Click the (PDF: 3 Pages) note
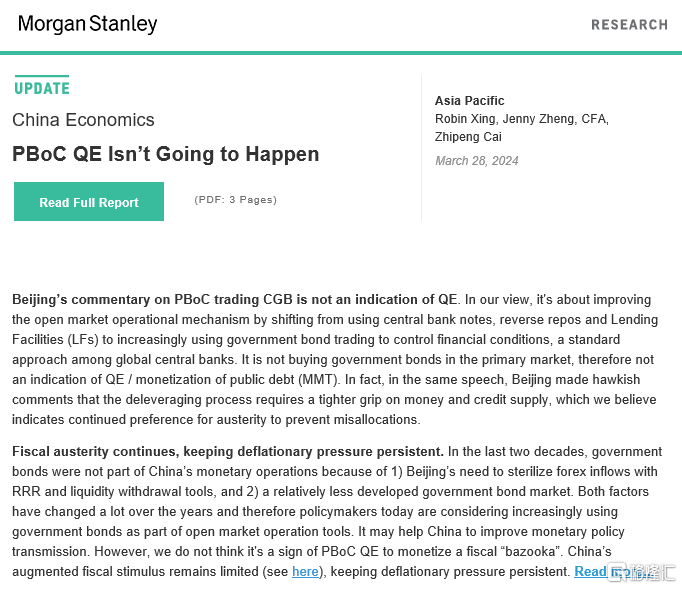The image size is (682, 589). [235, 200]
